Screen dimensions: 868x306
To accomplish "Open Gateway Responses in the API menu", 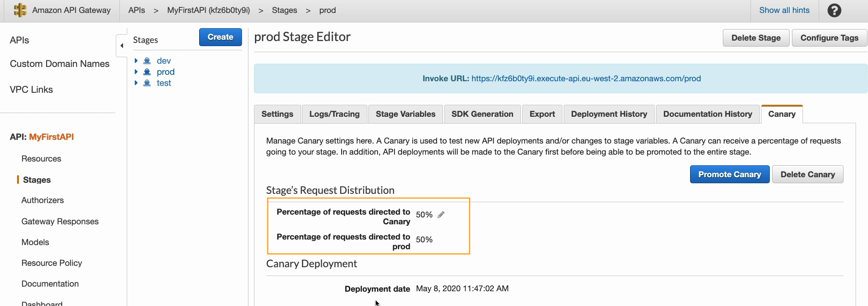I will tap(60, 222).
